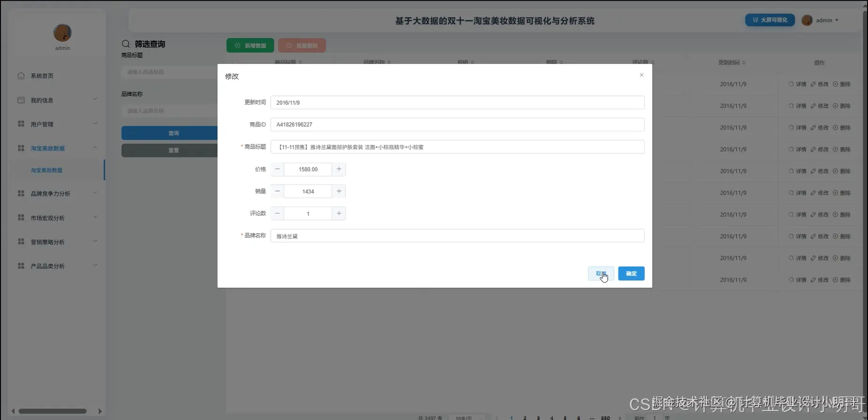The height and width of the screenshot is (420, 868).
Task: Click 修改 in the last table row
Action: 819,280
